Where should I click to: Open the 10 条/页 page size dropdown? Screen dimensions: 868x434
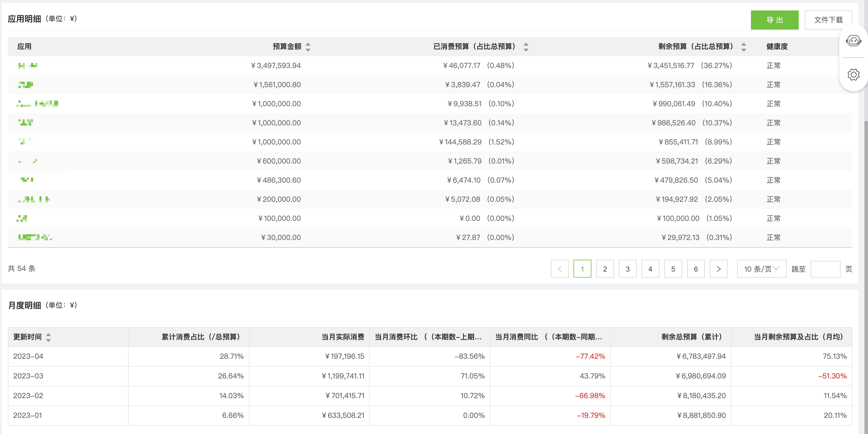coord(761,269)
